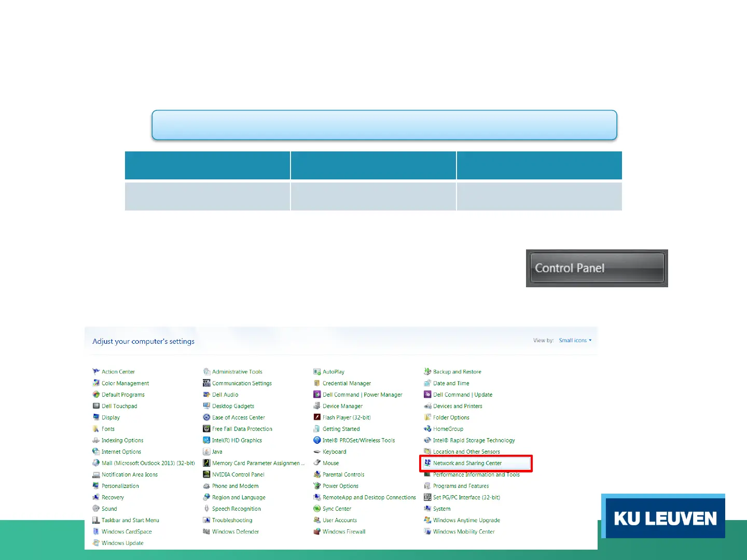Open Troubleshooting link

[x=232, y=520]
